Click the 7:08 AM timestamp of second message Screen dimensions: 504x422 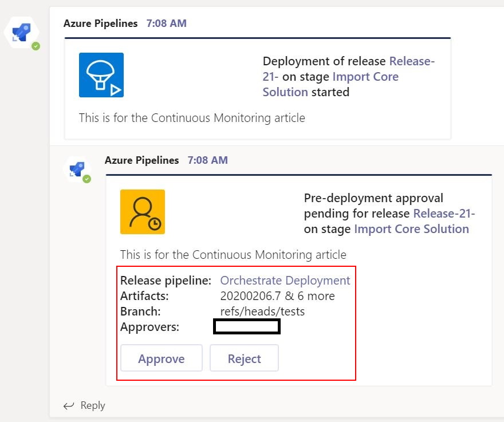pos(208,160)
